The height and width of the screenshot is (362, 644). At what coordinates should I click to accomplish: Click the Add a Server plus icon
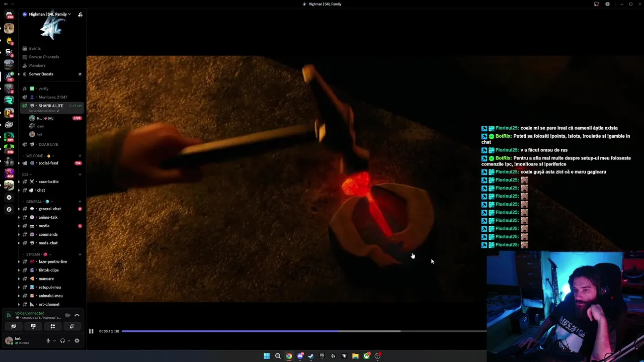(x=9, y=198)
